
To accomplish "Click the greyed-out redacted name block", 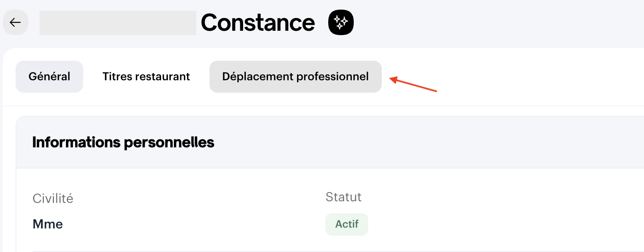I will 118,23.
